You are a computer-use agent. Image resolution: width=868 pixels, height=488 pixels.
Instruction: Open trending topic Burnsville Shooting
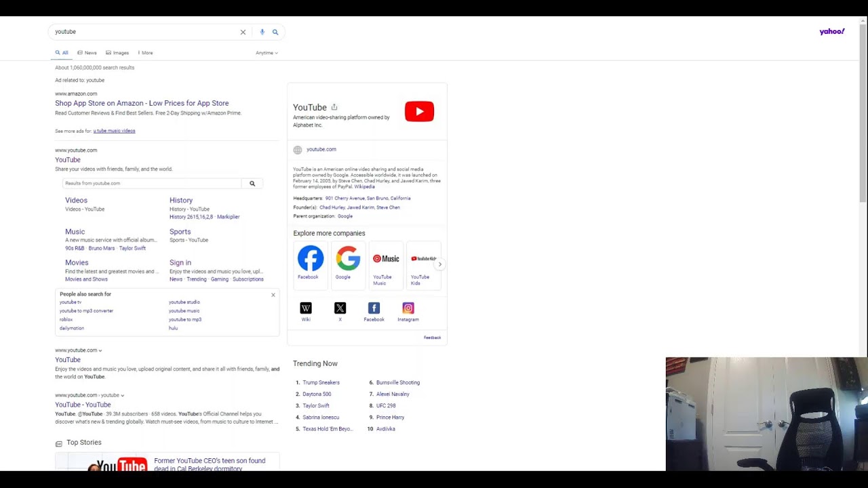398,383
